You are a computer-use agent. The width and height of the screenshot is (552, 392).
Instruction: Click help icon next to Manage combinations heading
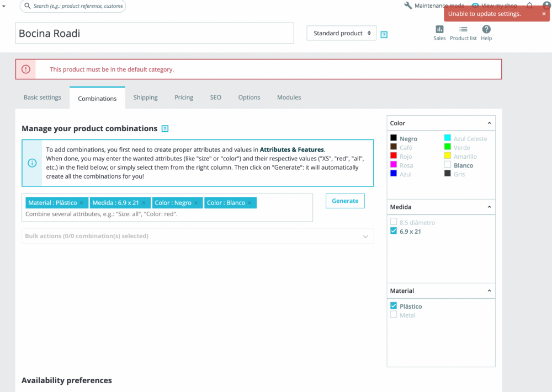(x=164, y=128)
